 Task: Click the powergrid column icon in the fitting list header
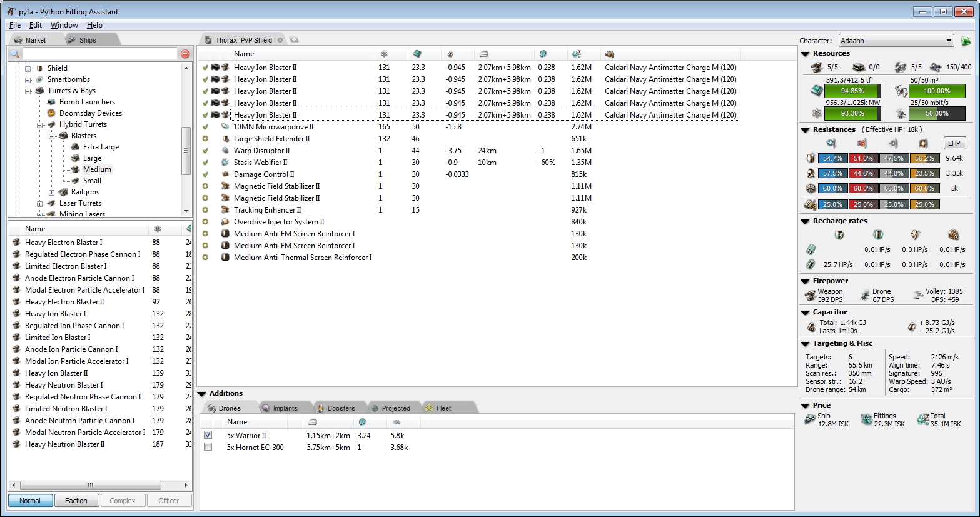(x=384, y=54)
